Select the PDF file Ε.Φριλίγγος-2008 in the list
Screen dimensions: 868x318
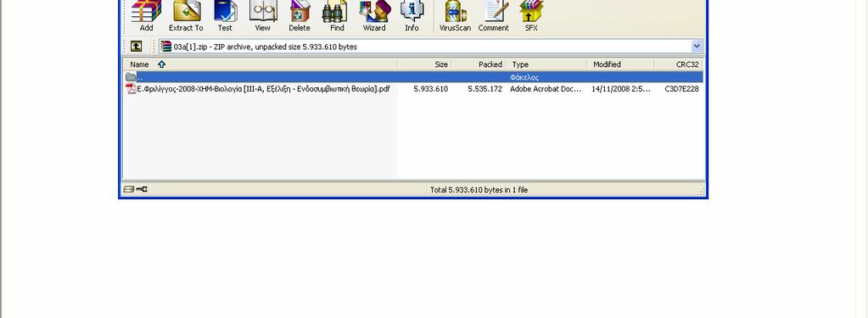(x=264, y=88)
